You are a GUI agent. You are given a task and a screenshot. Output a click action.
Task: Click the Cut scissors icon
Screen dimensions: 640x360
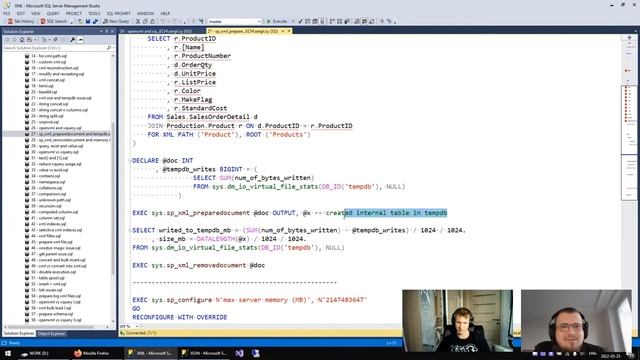pos(138,21)
